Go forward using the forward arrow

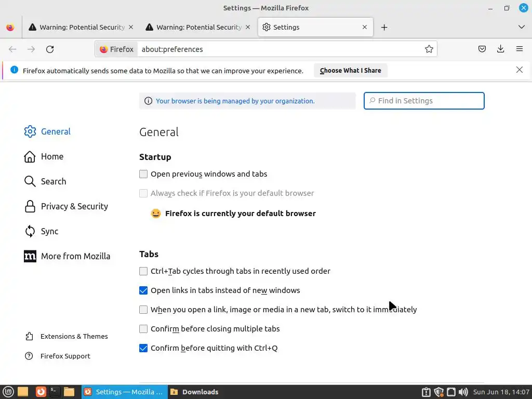[31, 49]
